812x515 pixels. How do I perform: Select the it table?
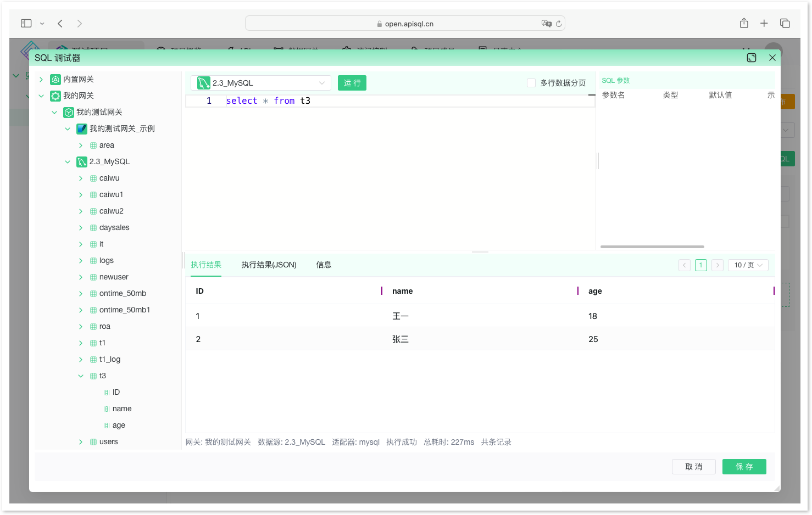102,244
